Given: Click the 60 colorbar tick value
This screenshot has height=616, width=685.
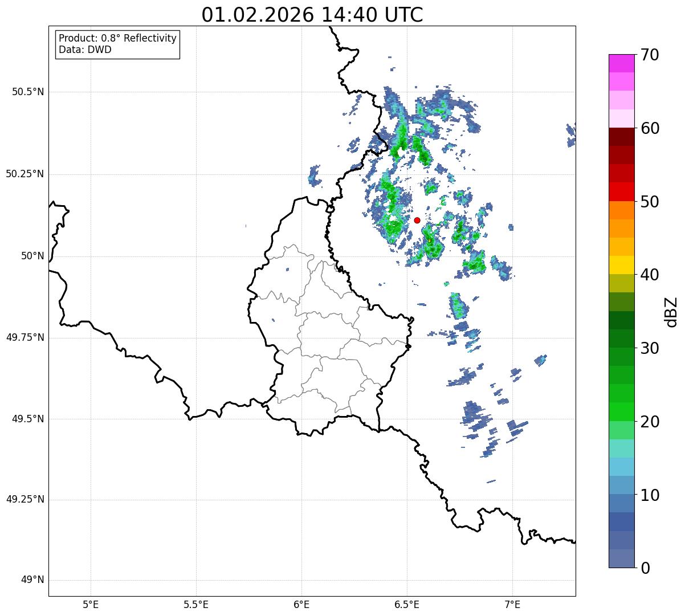Looking at the screenshot, I should (x=650, y=128).
